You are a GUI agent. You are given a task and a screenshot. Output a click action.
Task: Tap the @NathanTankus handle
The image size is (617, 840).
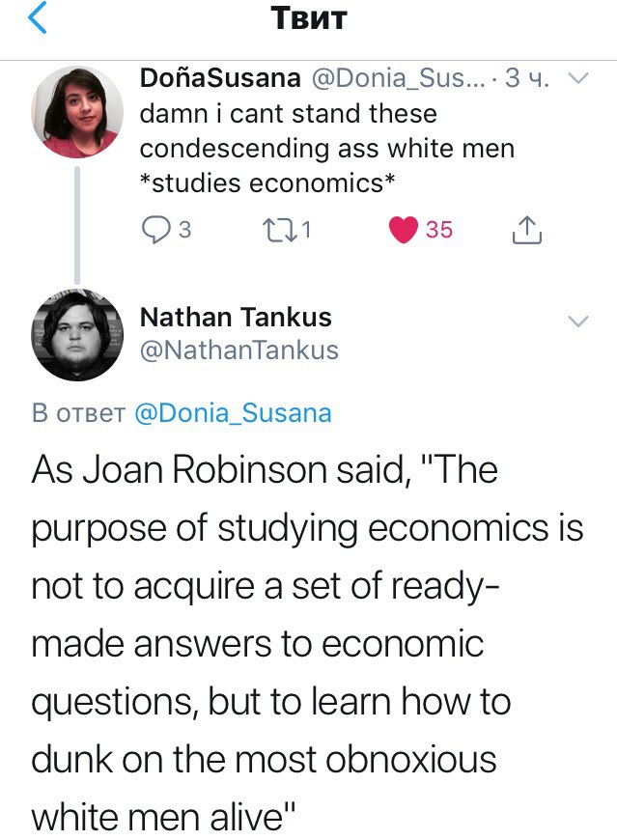239,350
